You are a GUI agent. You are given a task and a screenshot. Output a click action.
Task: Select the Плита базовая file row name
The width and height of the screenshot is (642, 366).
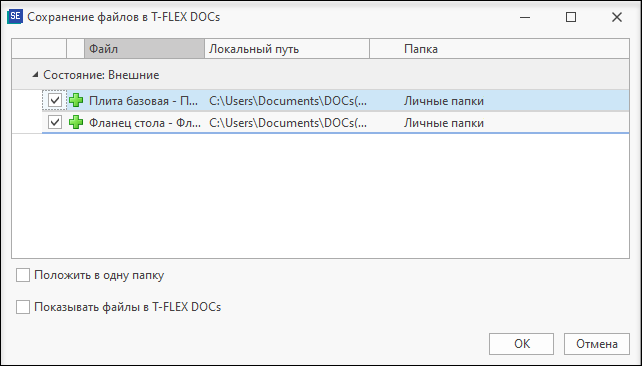click(144, 101)
